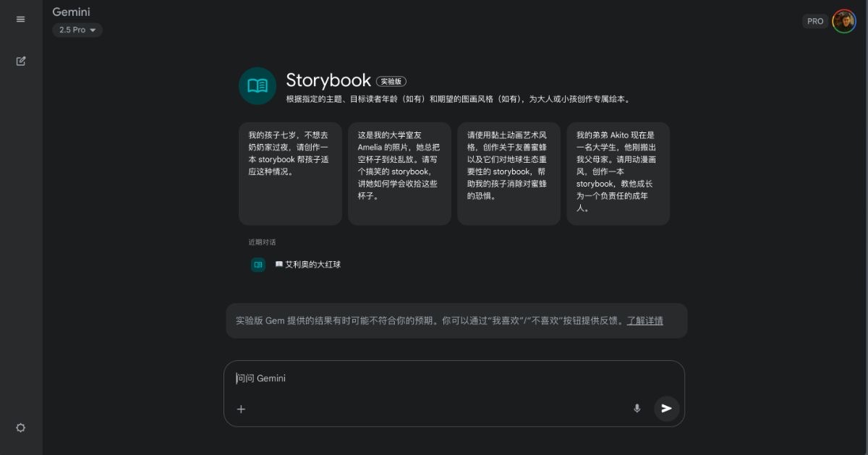Start a new chat with the pencil icon
The height and width of the screenshot is (455, 868).
[21, 61]
